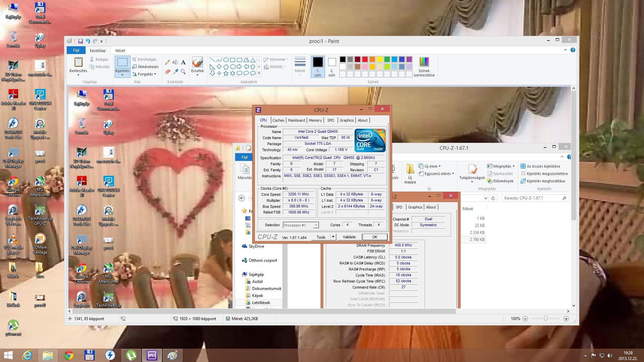This screenshot has width=644, height=362.
Task: Select the Pencil tool in Paint
Action: [167, 62]
